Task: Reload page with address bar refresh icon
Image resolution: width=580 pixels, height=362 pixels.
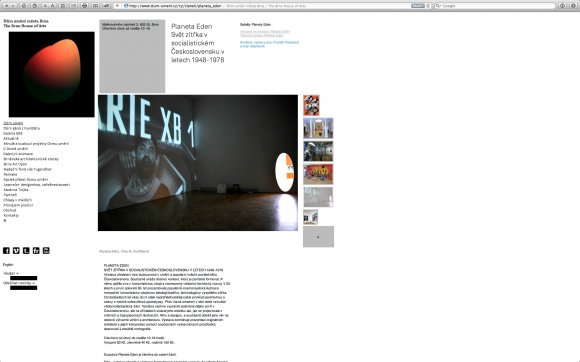Action: (428, 6)
